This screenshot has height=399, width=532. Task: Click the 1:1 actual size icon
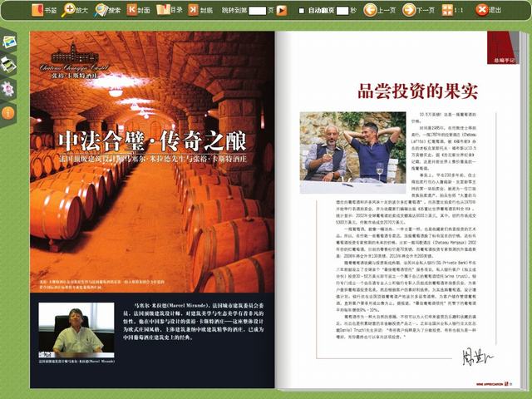(x=447, y=10)
